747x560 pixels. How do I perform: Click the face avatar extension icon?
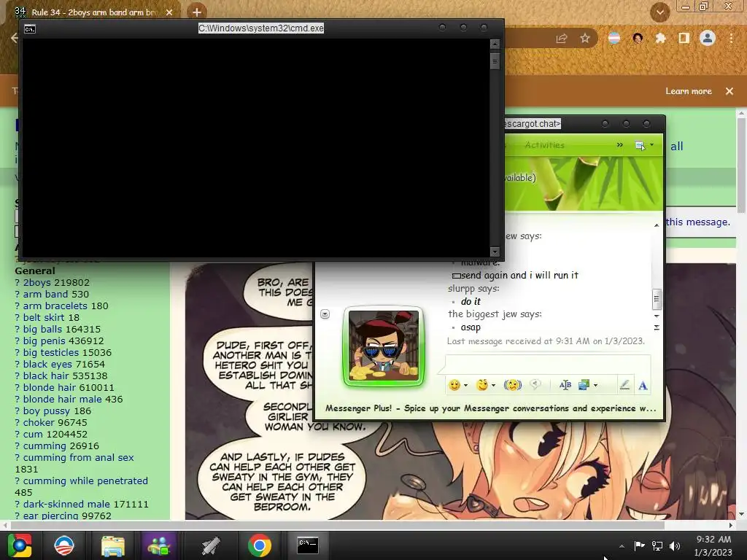(x=638, y=39)
